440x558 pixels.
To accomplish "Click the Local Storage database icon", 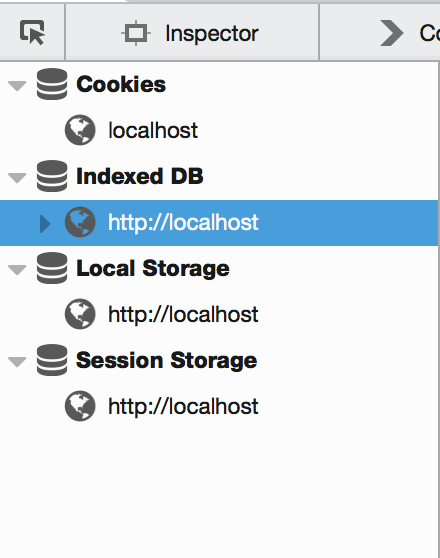I will tap(52, 268).
